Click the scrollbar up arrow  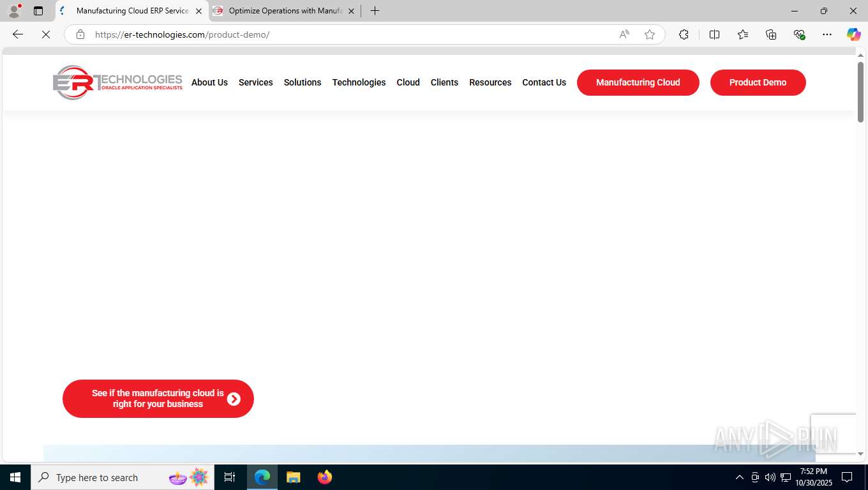pyautogui.click(x=860, y=56)
